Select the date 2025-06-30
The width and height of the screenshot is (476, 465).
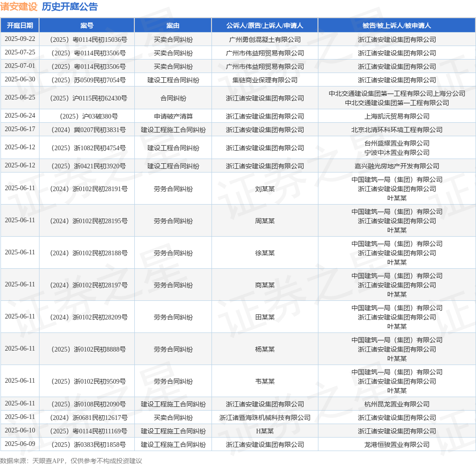coord(20,79)
